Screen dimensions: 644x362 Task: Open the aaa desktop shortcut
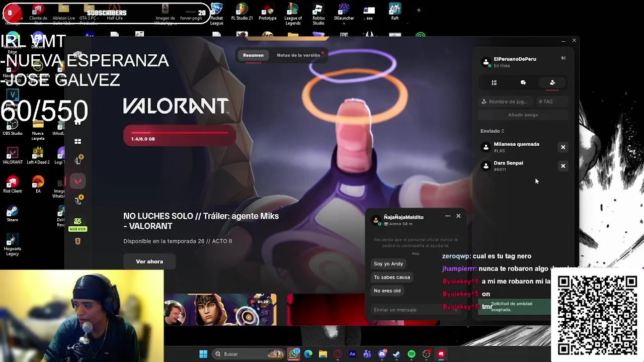pyautogui.click(x=369, y=12)
